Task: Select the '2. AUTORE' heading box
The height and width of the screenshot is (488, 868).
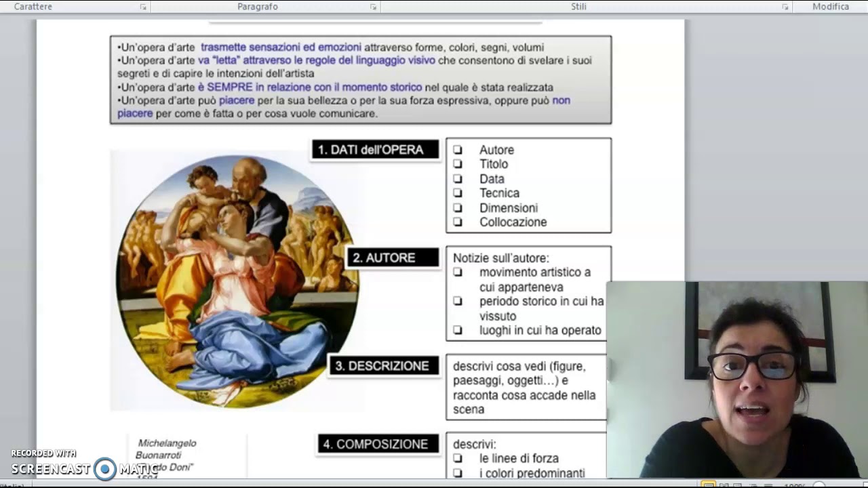Action: click(x=393, y=258)
